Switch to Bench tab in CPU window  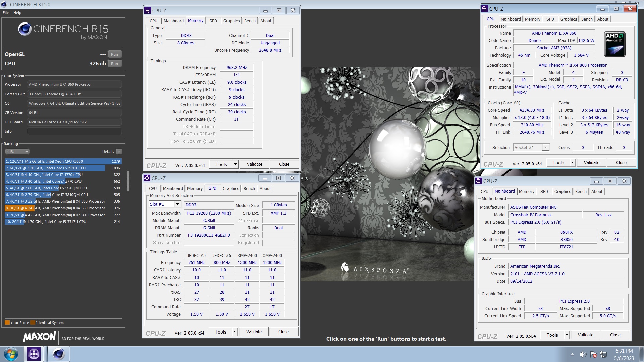[x=587, y=19]
